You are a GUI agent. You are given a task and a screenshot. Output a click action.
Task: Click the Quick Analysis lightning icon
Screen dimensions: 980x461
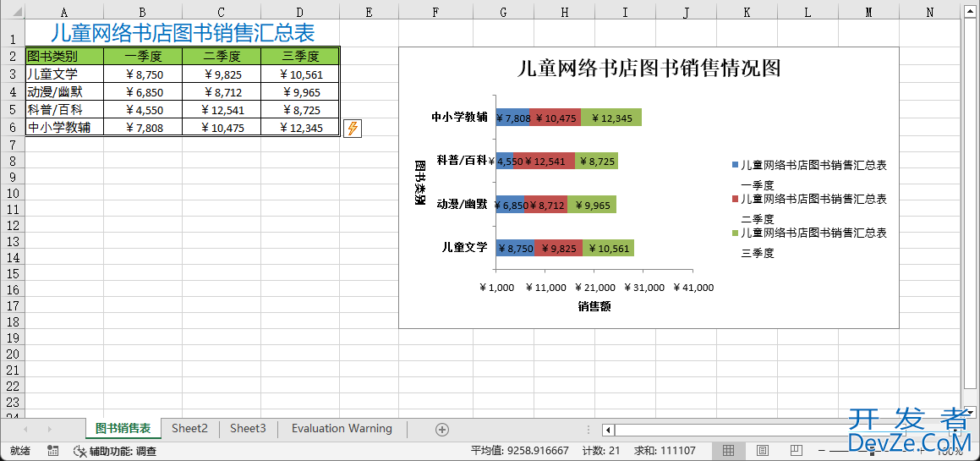[353, 129]
